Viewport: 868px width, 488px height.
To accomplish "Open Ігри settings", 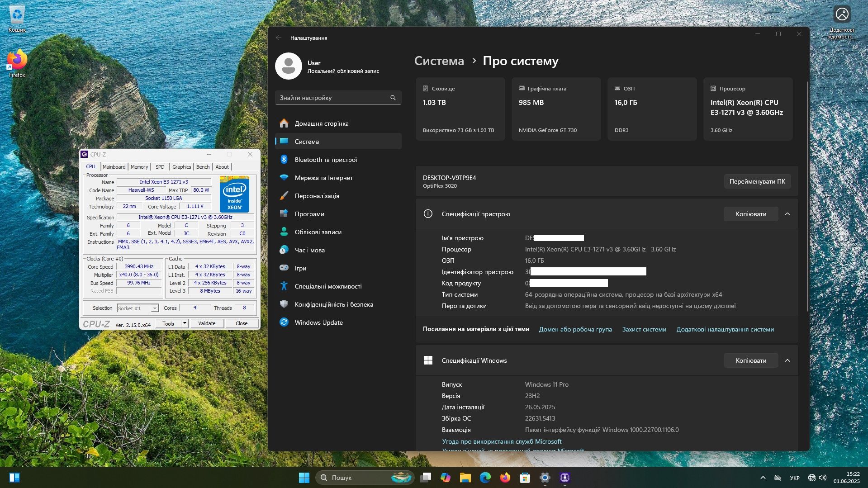I will tap(338, 268).
